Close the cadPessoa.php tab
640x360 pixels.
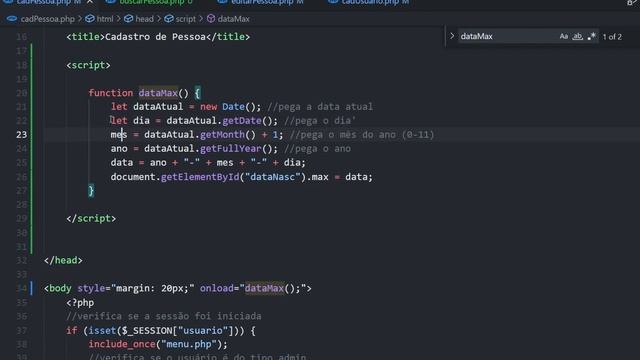click(90, 2)
